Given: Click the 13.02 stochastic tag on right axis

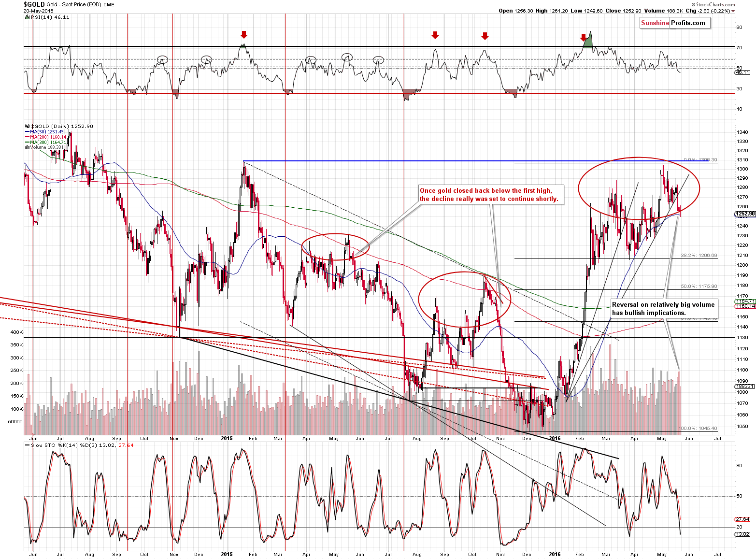Looking at the screenshot, I should (x=743, y=534).
